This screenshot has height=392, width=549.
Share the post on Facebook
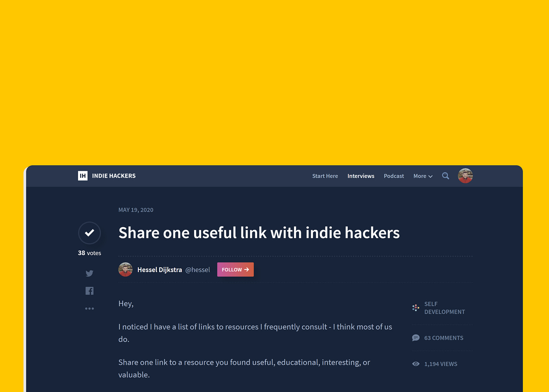pyautogui.click(x=89, y=291)
